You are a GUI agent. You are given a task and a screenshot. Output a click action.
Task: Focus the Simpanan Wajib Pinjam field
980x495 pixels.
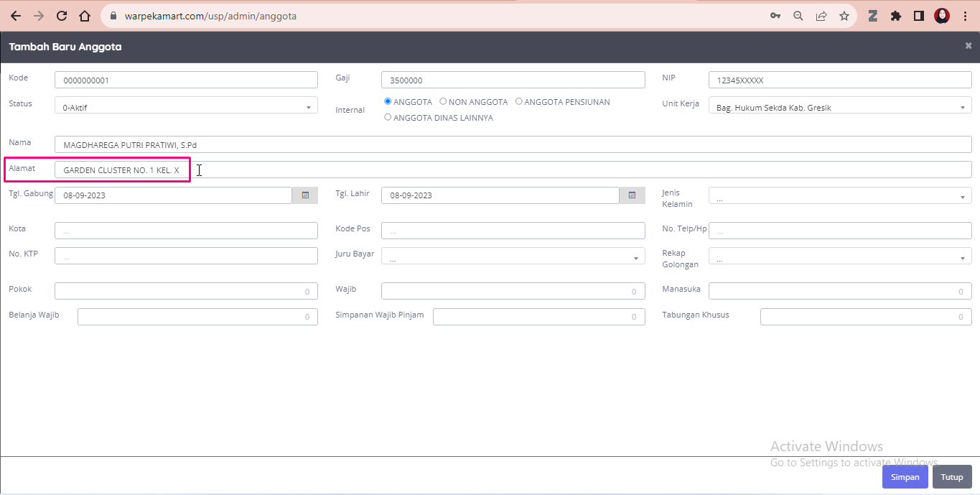[539, 317]
